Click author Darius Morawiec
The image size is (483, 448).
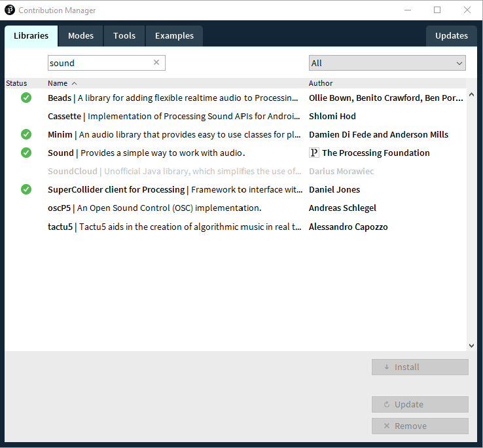tap(341, 171)
